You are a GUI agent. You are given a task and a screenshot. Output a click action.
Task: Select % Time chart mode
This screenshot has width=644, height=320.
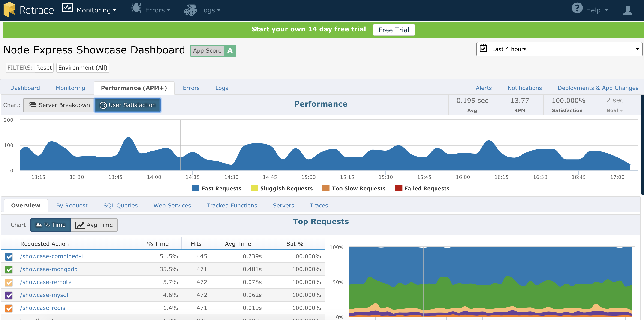51,225
